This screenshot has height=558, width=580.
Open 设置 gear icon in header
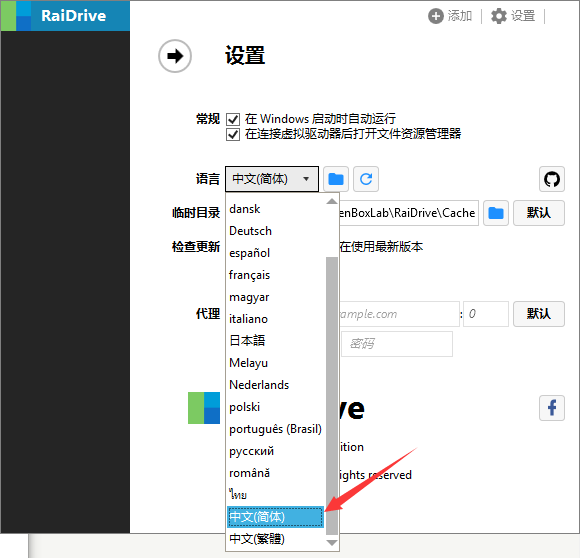point(498,16)
